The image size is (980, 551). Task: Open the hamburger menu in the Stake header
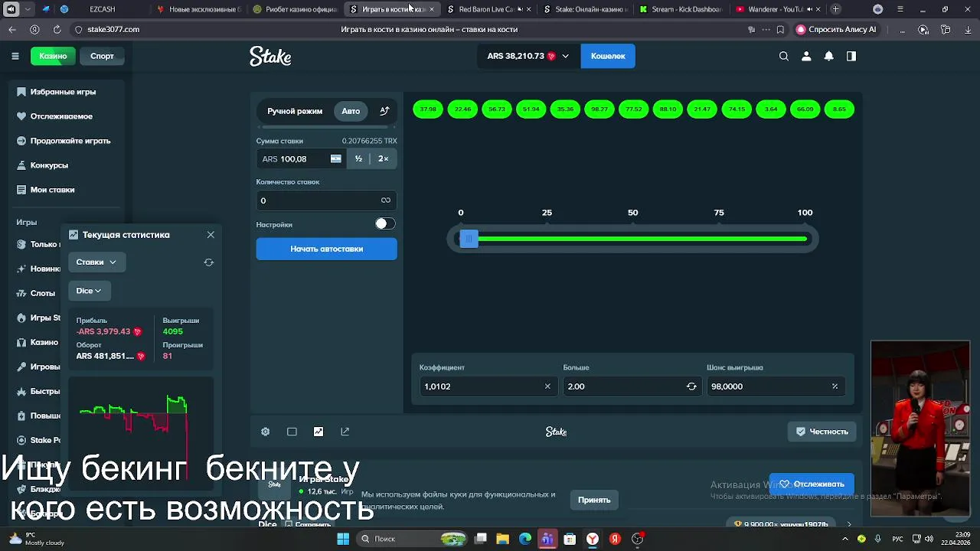15,56
